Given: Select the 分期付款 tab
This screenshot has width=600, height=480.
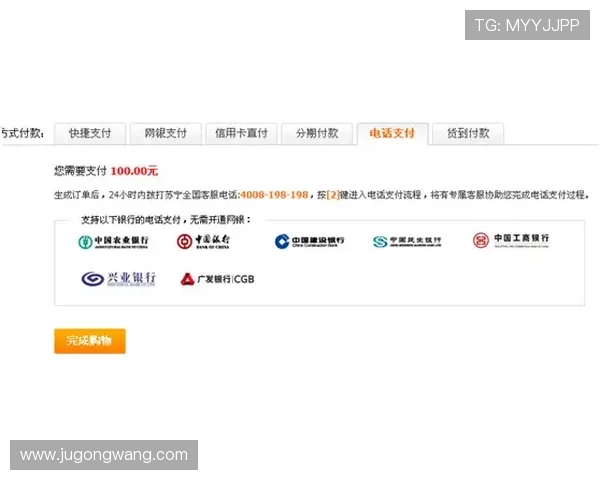Looking at the screenshot, I should pos(317,134).
